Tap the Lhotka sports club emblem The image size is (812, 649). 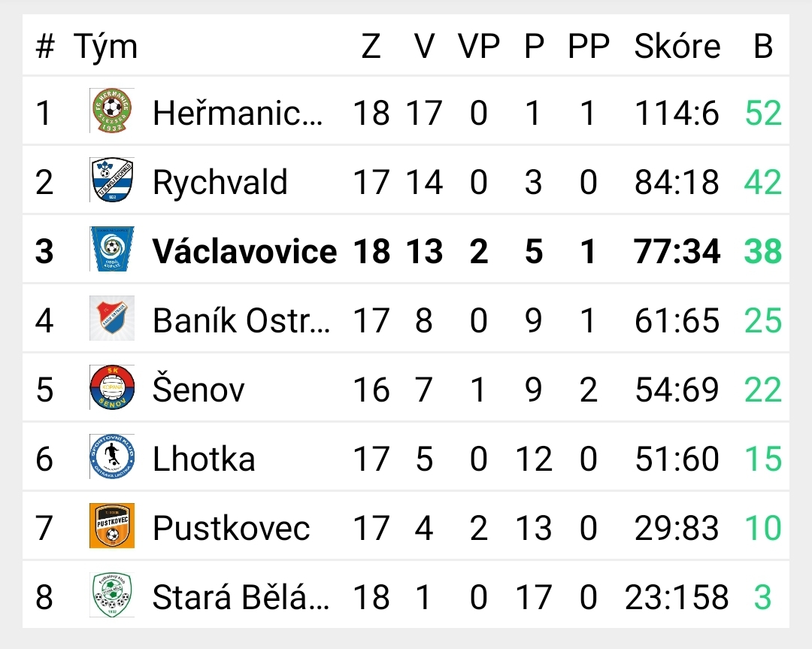pos(112,456)
